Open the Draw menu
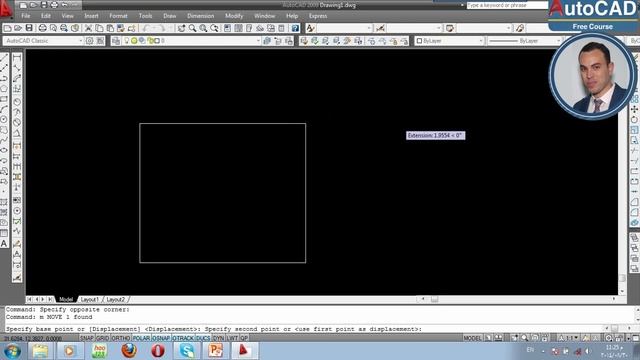 point(169,16)
